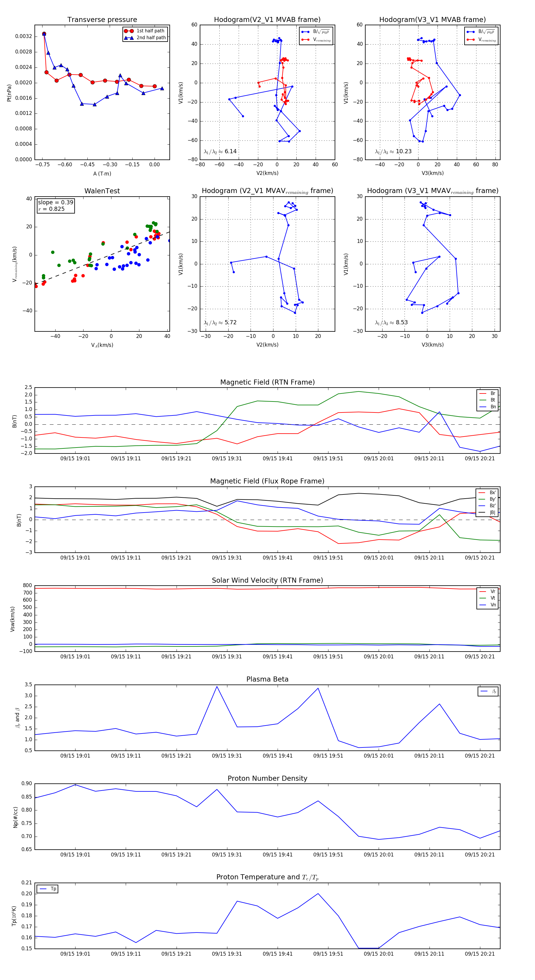Click the 'Vsw(km/s)' y-axis label
Viewport: 535px width, 980px height.
click(12, 619)
